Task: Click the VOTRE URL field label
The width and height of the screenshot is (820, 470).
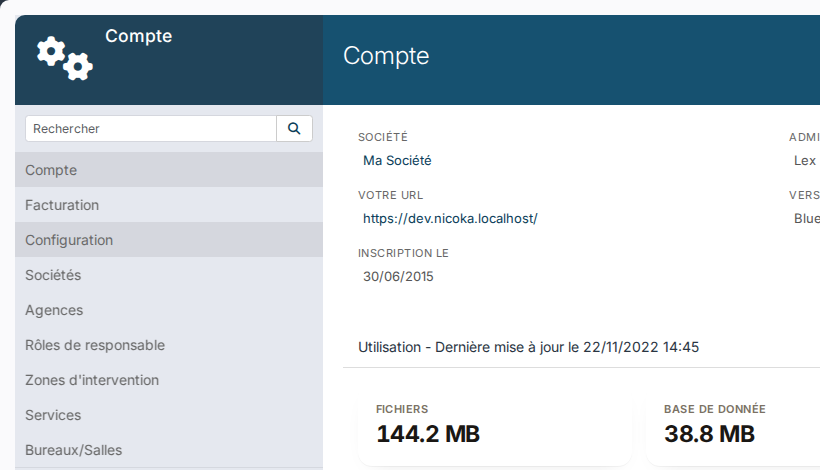Action: tap(391, 195)
